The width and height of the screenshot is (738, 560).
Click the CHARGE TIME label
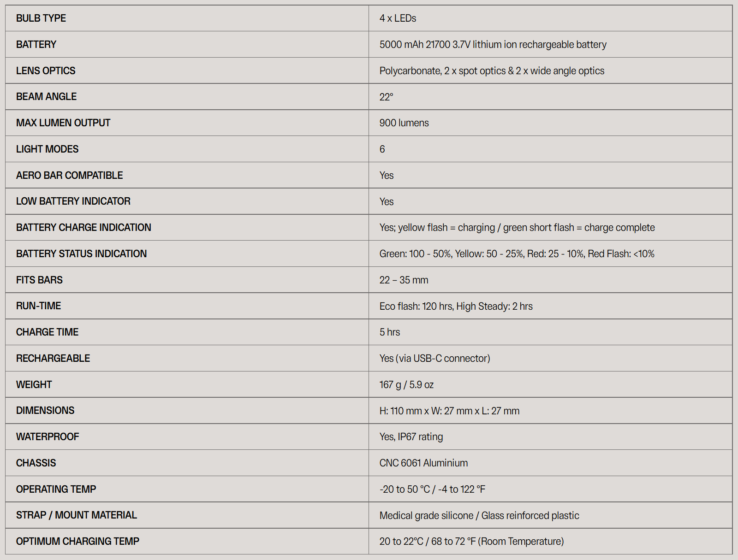point(47,332)
